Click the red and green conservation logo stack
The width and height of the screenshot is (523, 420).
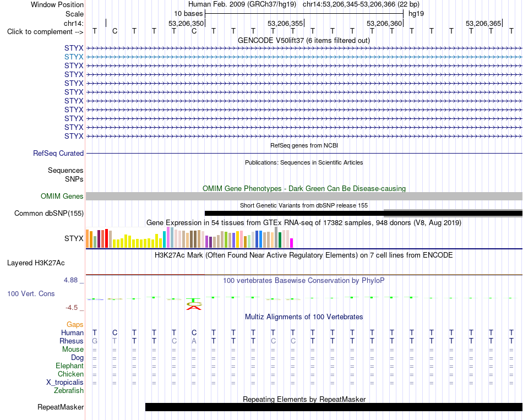(x=194, y=304)
